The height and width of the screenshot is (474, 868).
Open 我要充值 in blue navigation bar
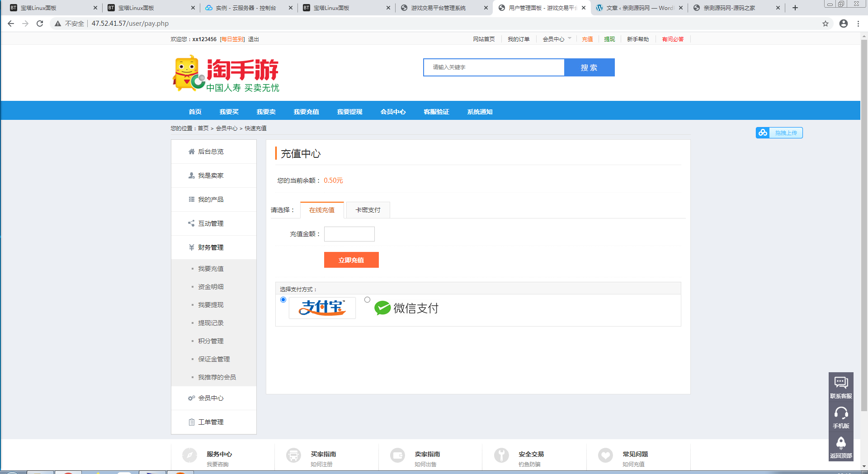[x=307, y=112]
